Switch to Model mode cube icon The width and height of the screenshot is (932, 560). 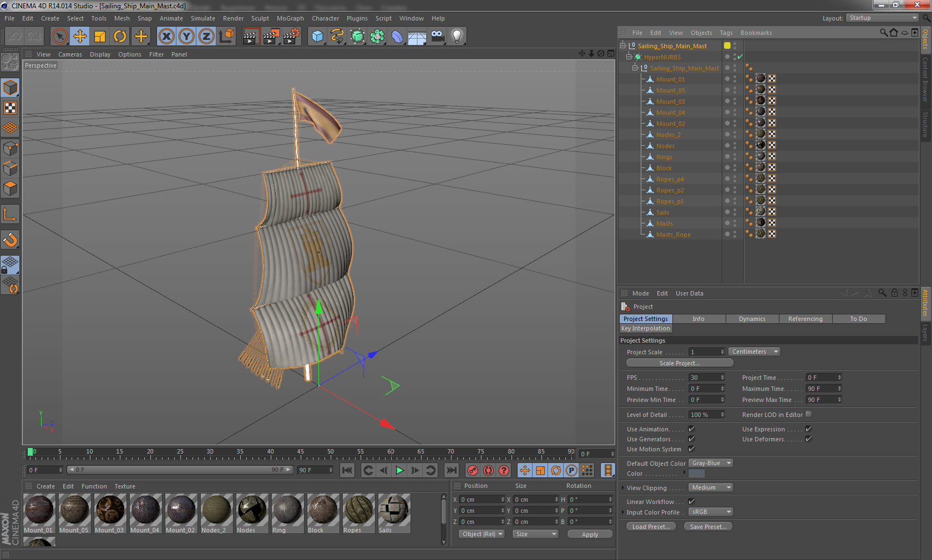point(10,88)
